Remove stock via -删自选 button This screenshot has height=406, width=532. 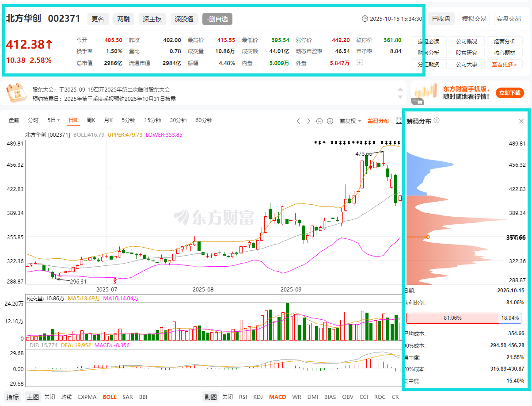pos(217,19)
